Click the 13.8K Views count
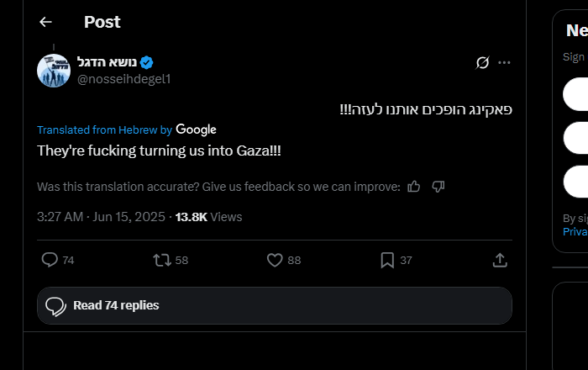The image size is (588, 370). (209, 217)
